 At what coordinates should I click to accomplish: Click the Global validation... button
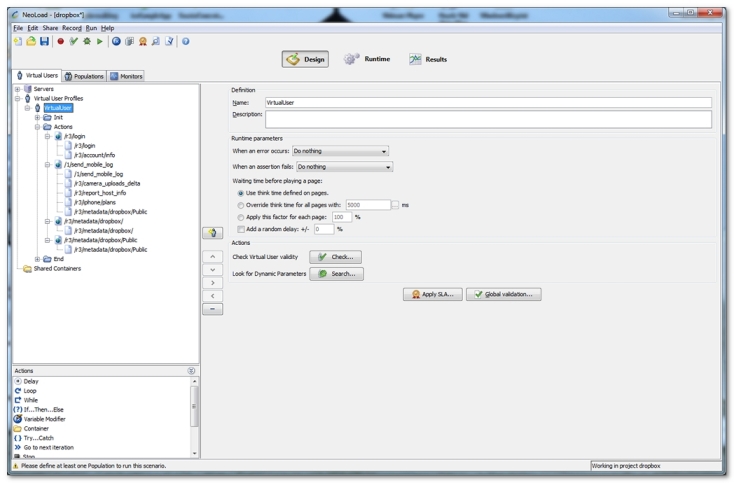504,294
